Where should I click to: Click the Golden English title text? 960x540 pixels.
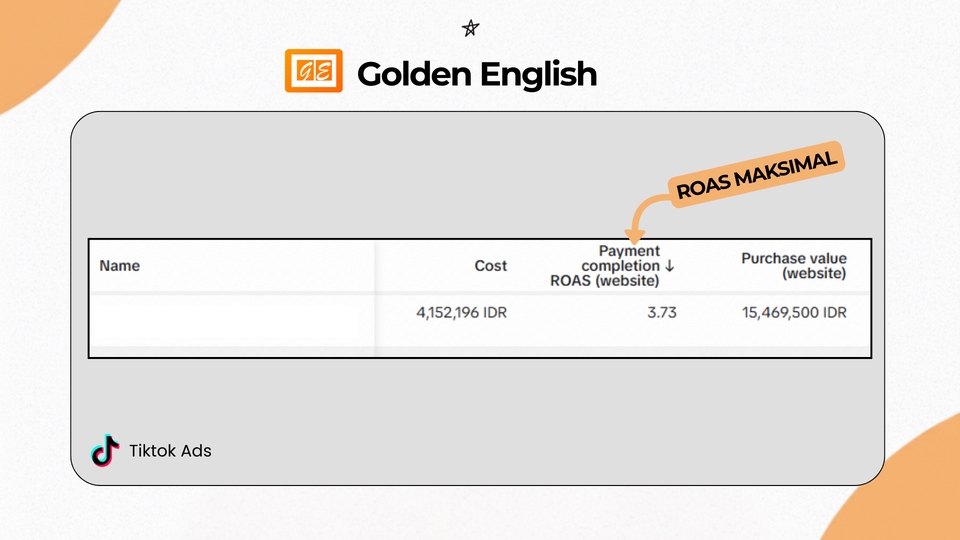coord(477,73)
